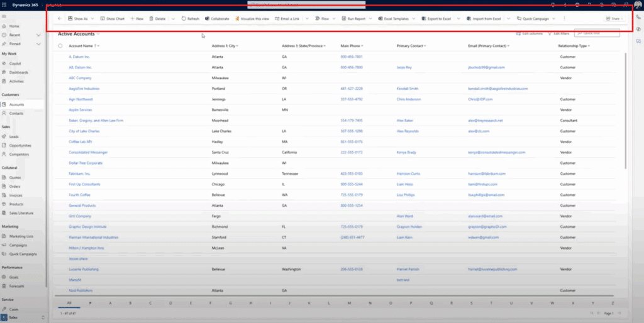Expand the Pinned section in sidebar
The image size is (644, 323).
pos(38,44)
